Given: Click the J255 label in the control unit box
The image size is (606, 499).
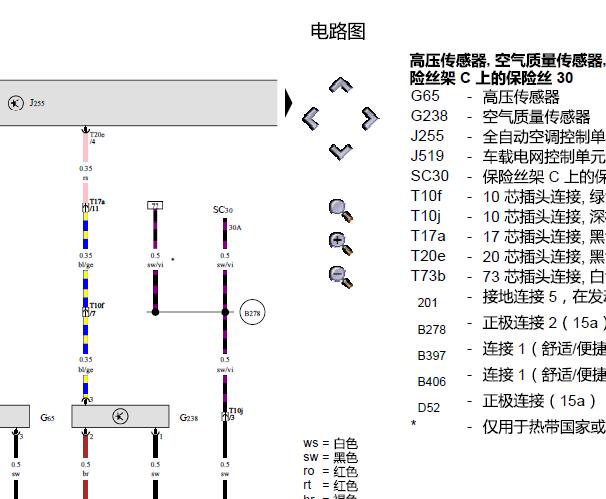Looking at the screenshot, I should 37,102.
